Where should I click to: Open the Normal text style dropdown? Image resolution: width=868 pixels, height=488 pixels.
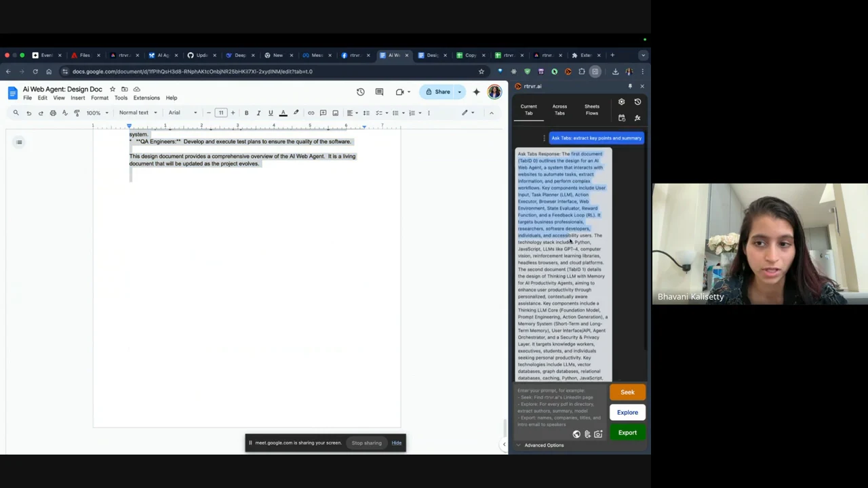(138, 113)
